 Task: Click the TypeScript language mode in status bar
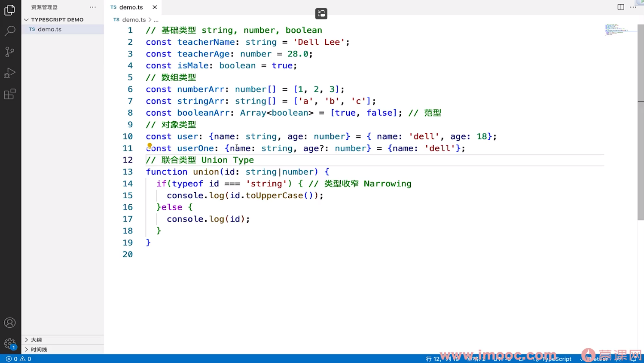[x=556, y=359]
